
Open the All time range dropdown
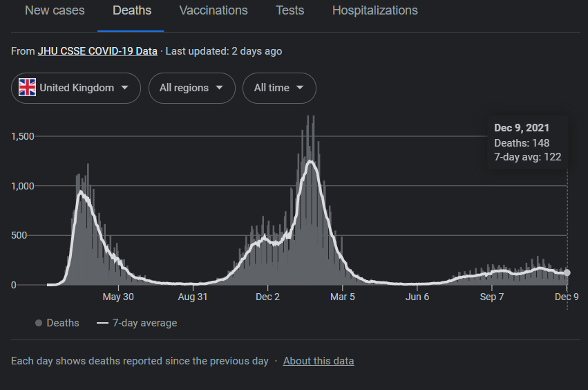[279, 88]
